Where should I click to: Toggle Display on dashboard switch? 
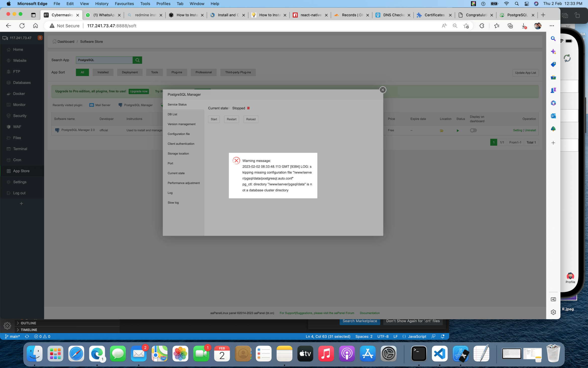473,130
